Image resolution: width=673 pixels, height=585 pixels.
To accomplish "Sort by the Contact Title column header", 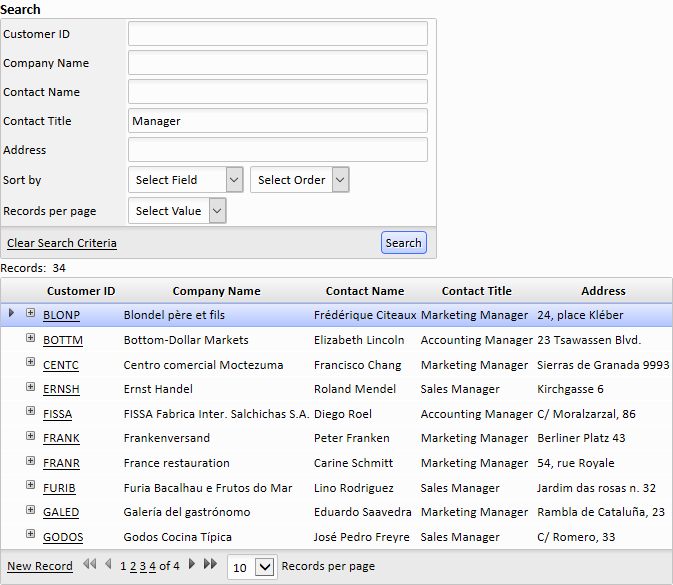I will click(x=476, y=291).
